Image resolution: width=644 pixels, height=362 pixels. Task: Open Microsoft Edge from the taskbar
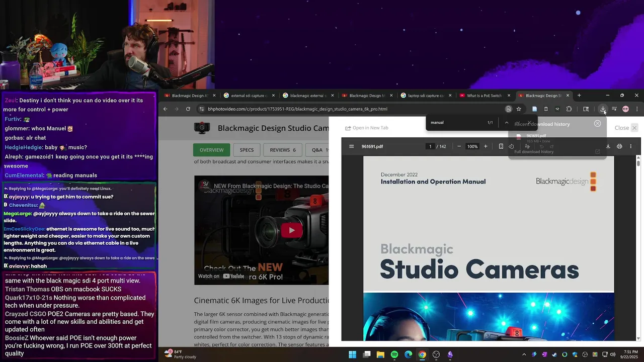coord(408,354)
